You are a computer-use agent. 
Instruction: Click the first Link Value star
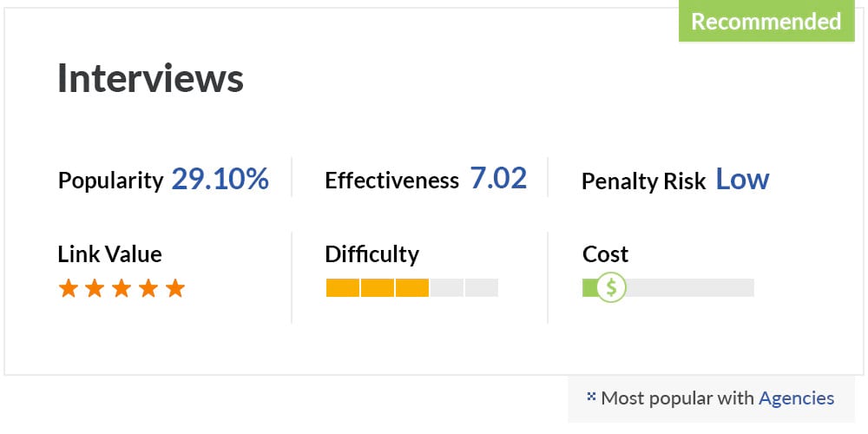pyautogui.click(x=68, y=288)
